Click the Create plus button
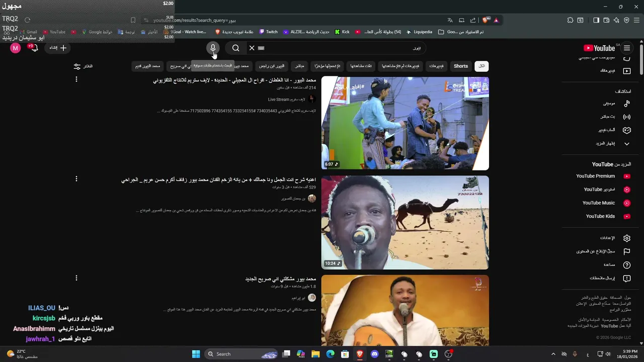The width and height of the screenshot is (644, 362). pos(58,48)
